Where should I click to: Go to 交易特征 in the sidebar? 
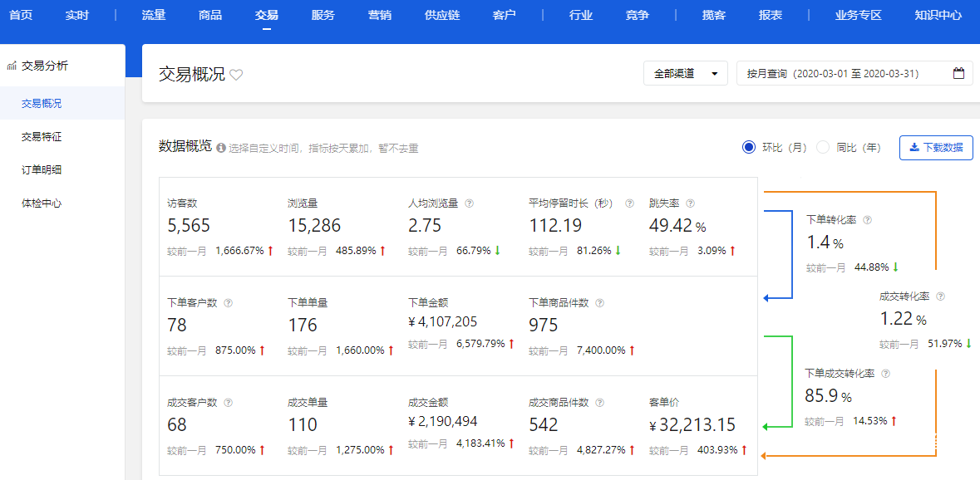point(42,137)
